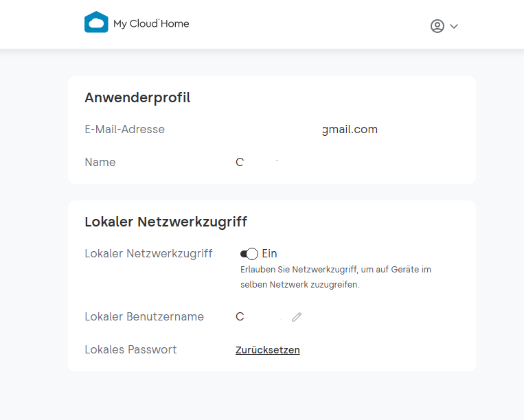Click the My Cloud Home title text
Viewport: 524px width, 420px height.
tap(151, 24)
